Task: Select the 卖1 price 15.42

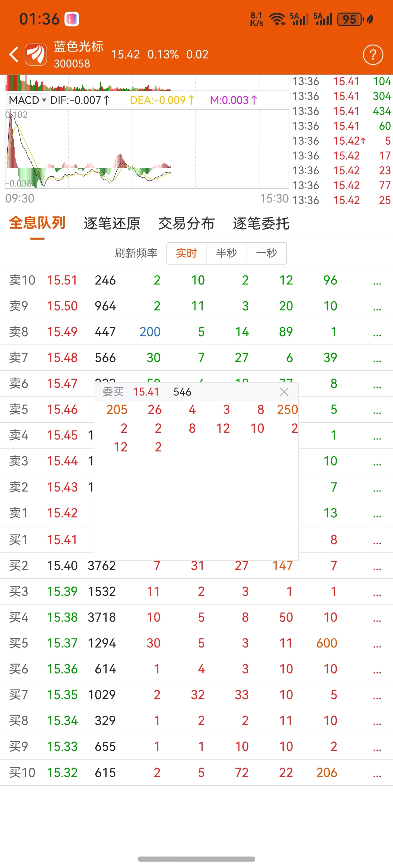Action: [62, 513]
